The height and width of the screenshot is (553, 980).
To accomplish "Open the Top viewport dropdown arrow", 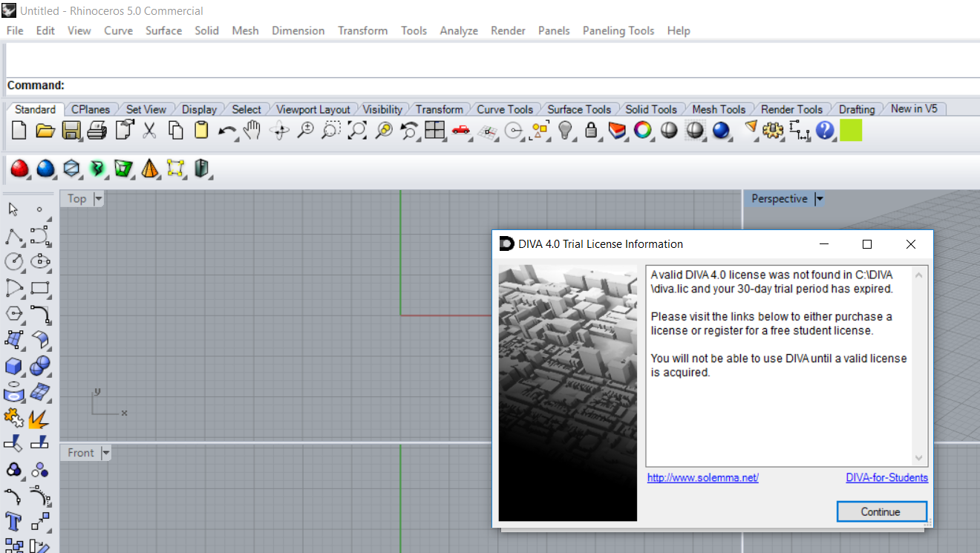I will coord(99,199).
